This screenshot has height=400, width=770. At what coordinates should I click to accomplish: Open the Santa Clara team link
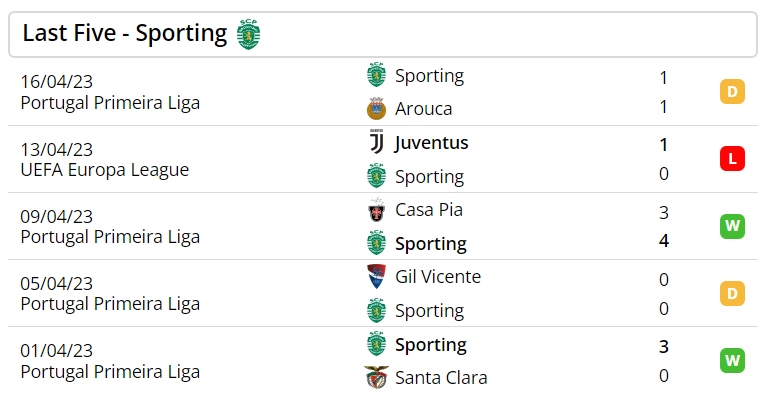(441, 378)
